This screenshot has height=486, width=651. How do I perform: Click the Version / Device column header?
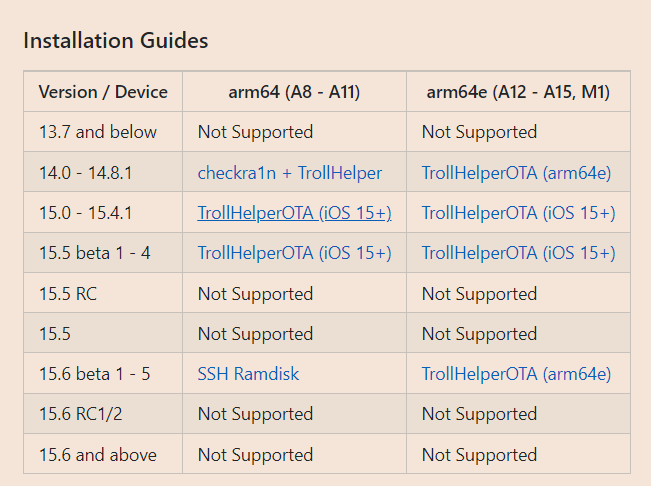coord(103,92)
